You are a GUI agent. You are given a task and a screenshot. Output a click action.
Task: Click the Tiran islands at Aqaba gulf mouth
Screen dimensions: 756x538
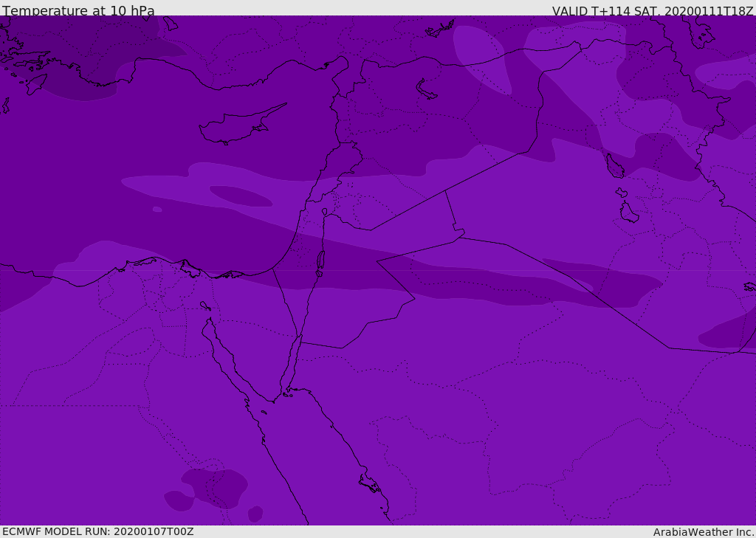coord(287,395)
